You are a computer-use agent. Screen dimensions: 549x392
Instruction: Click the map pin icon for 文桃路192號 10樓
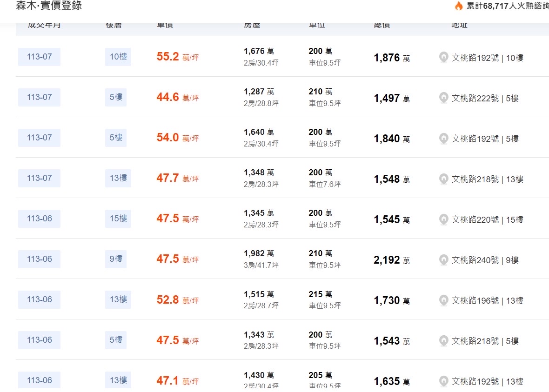(x=444, y=58)
